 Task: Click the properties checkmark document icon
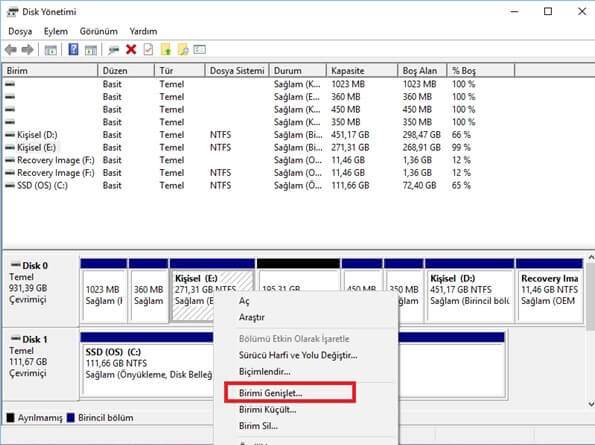click(x=148, y=50)
